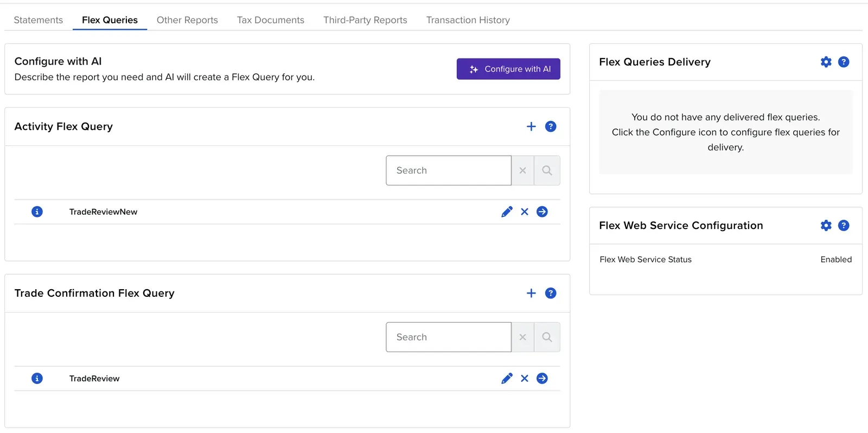Go to the Tax Documents tab
This screenshot has width=868, height=433.
[271, 20]
